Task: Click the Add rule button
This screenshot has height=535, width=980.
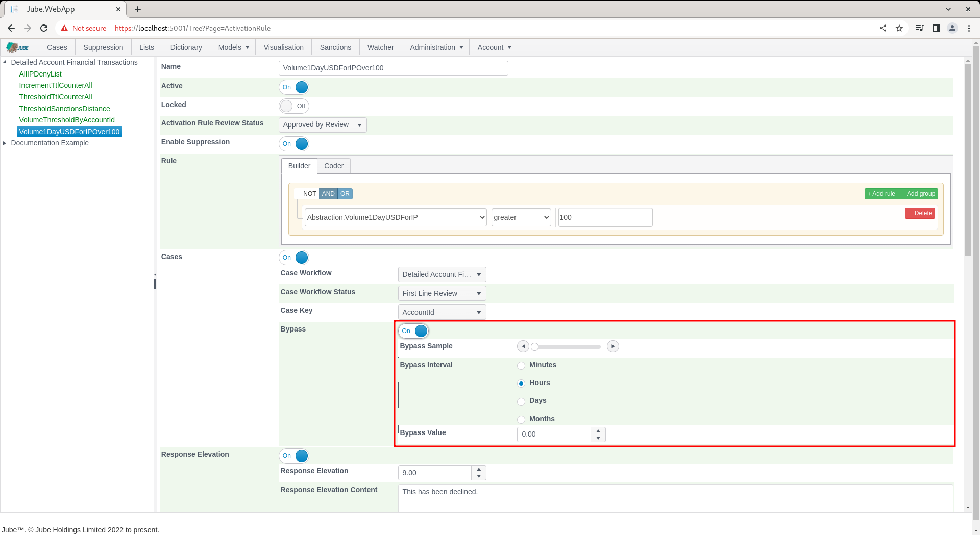Action: pos(881,194)
